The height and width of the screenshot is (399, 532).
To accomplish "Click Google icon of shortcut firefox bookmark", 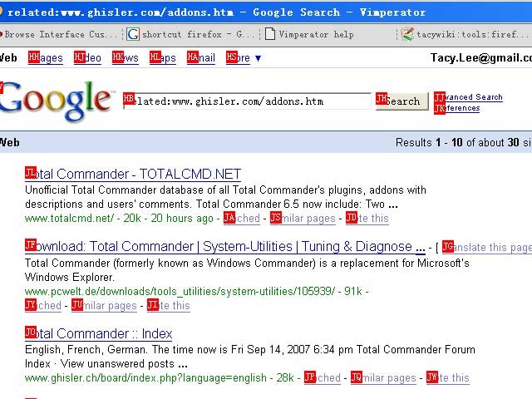I will tap(133, 34).
